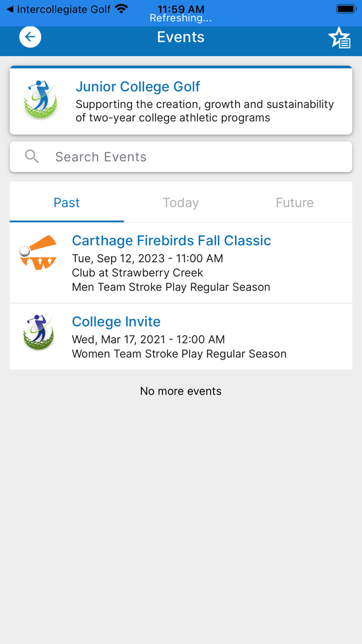Tap the search magnifier icon

pyautogui.click(x=31, y=156)
